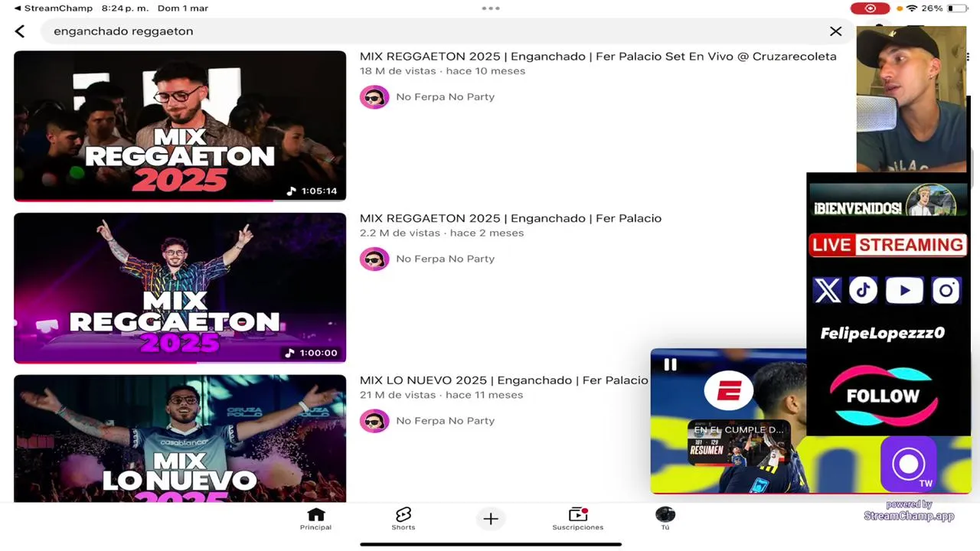Viewport: 980px width, 551px height.
Task: Select the '18 M de vistas · hace 10 meses' text
Action: (443, 71)
